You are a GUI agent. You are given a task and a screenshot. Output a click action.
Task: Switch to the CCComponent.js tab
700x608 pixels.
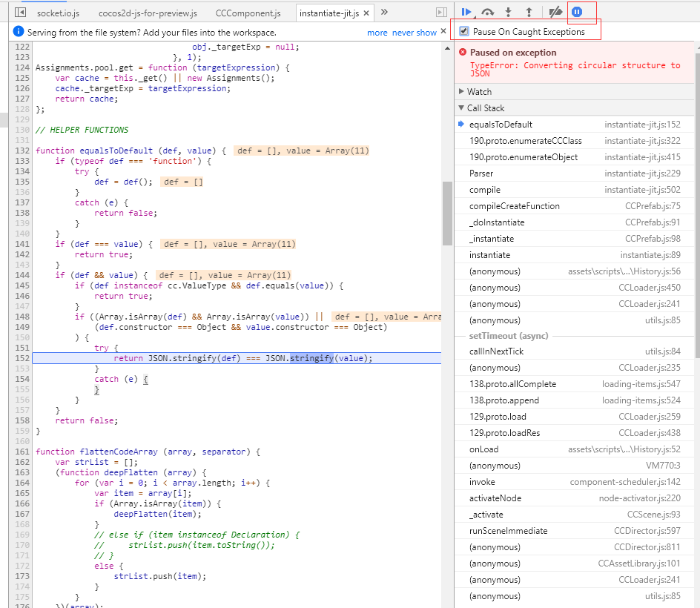click(248, 13)
